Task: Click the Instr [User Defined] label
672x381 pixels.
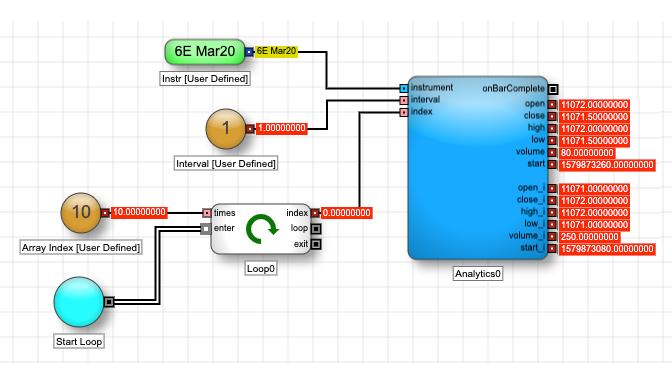Action: point(205,79)
